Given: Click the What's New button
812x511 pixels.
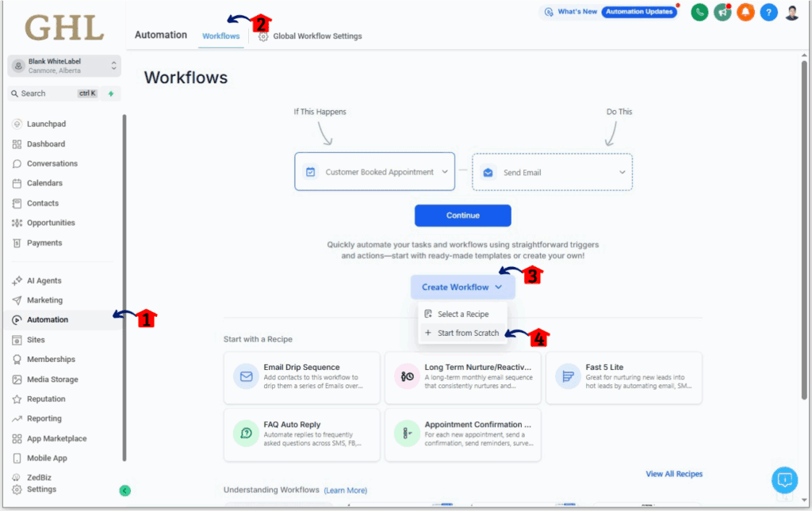Looking at the screenshot, I should click(571, 11).
